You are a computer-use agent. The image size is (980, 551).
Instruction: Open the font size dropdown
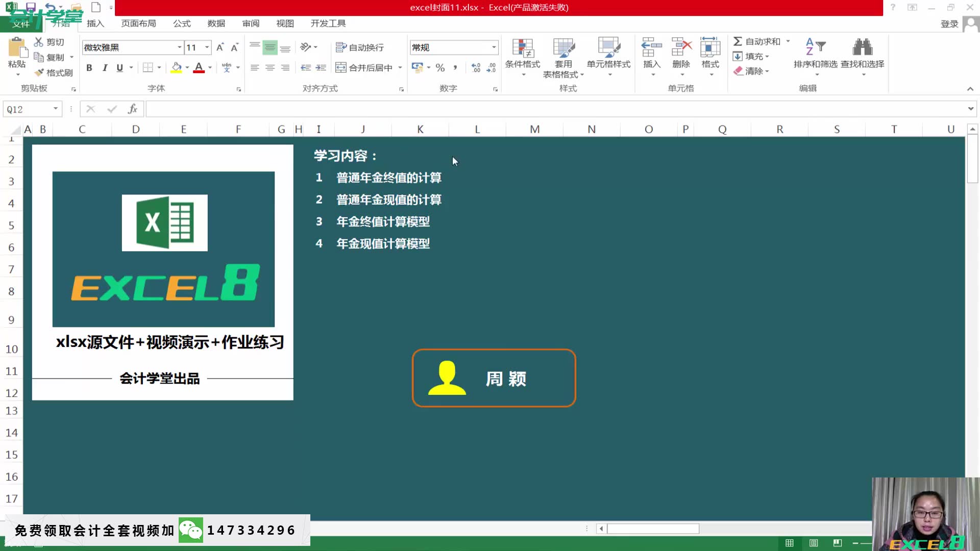(x=206, y=47)
